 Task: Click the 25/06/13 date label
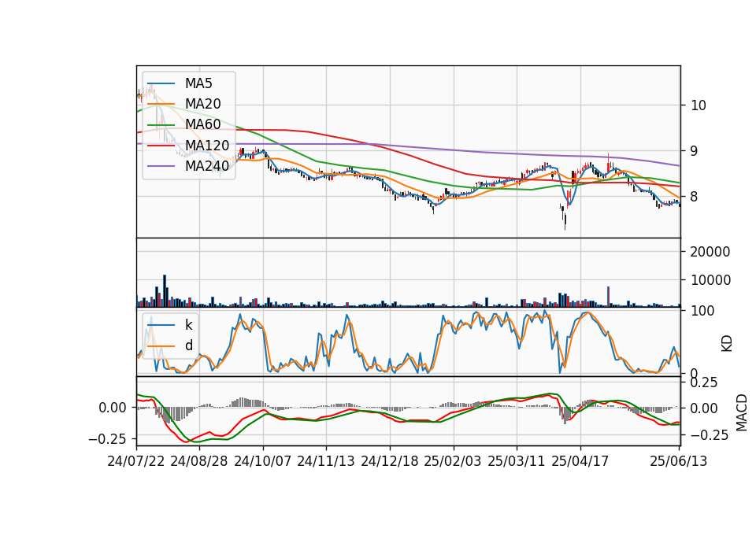[679, 461]
